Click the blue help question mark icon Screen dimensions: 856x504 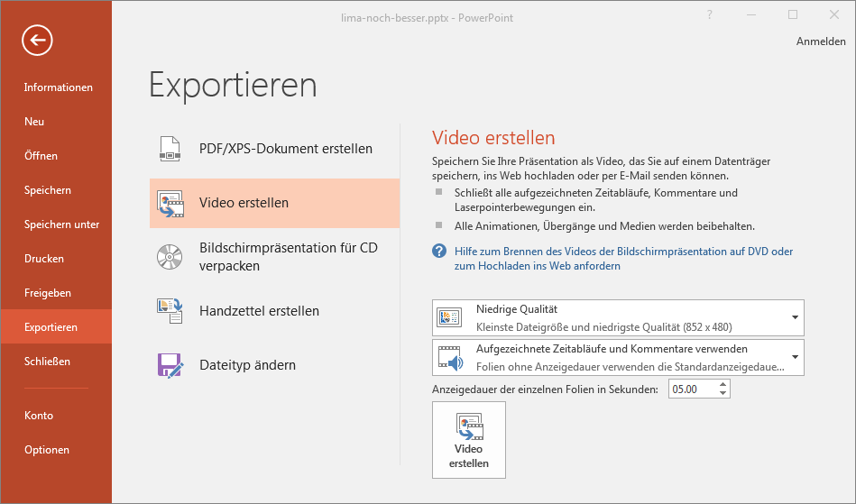click(x=439, y=251)
